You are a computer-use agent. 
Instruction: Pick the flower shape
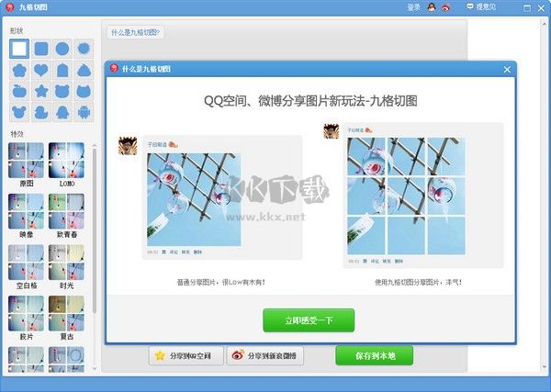tap(19, 71)
